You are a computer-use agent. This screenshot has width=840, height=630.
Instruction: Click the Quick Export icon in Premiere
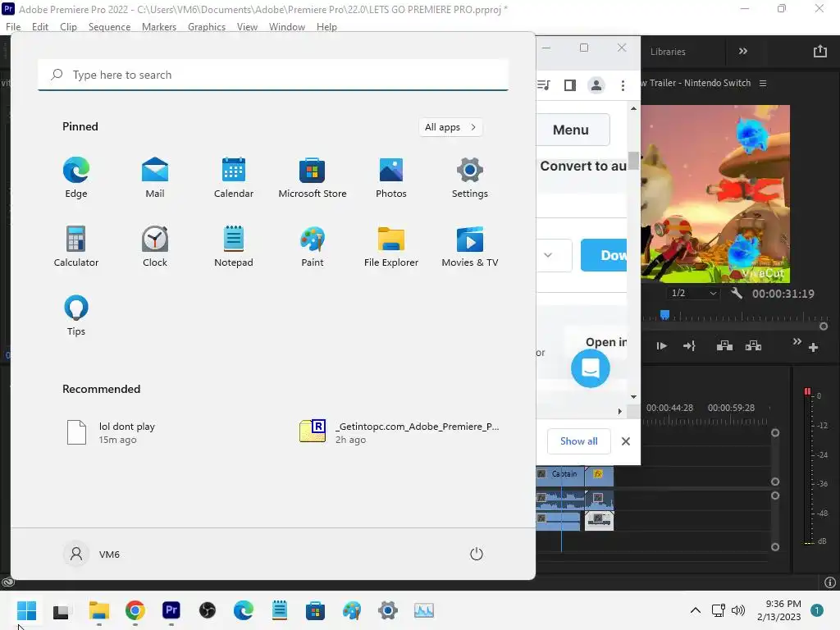819,52
